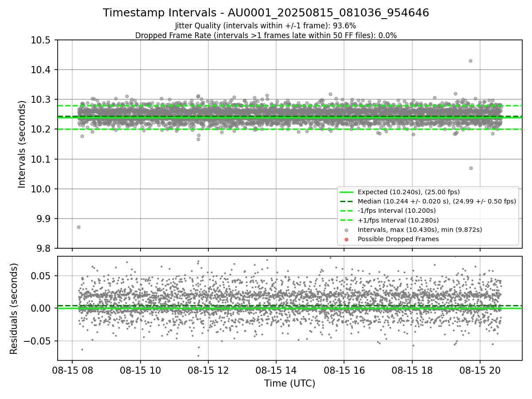Click x-axis tick label "08-15 18"

412,370
